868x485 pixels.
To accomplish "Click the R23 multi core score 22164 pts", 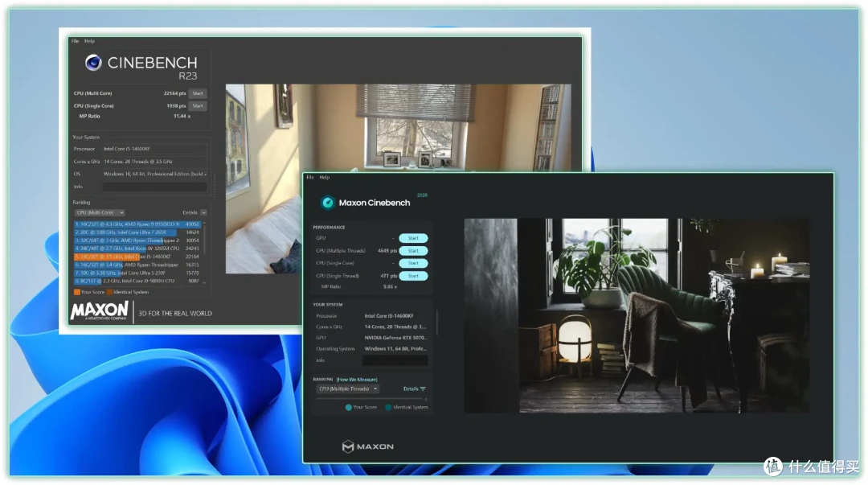I will 175,93.
